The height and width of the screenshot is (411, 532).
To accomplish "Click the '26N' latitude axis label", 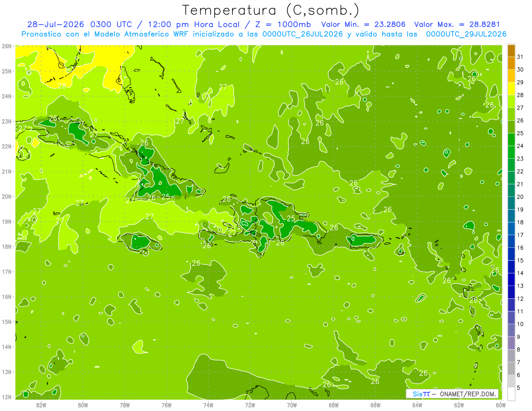I will 7,46.
